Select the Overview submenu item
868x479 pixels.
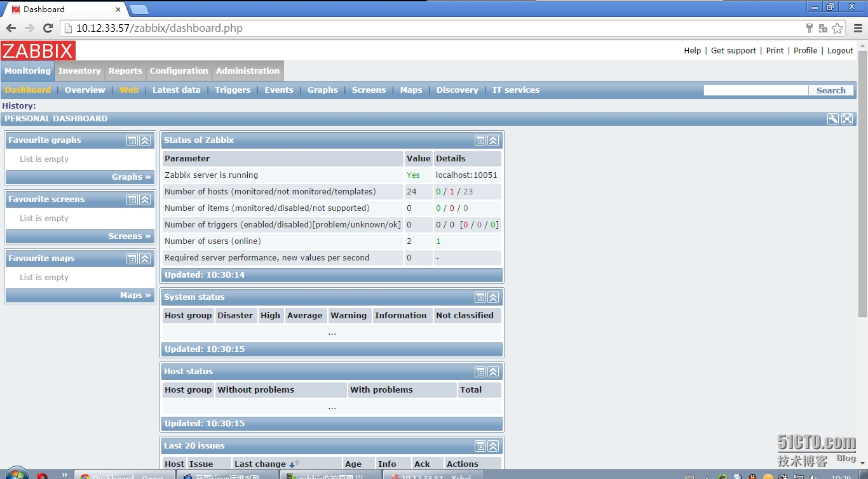[x=85, y=90]
